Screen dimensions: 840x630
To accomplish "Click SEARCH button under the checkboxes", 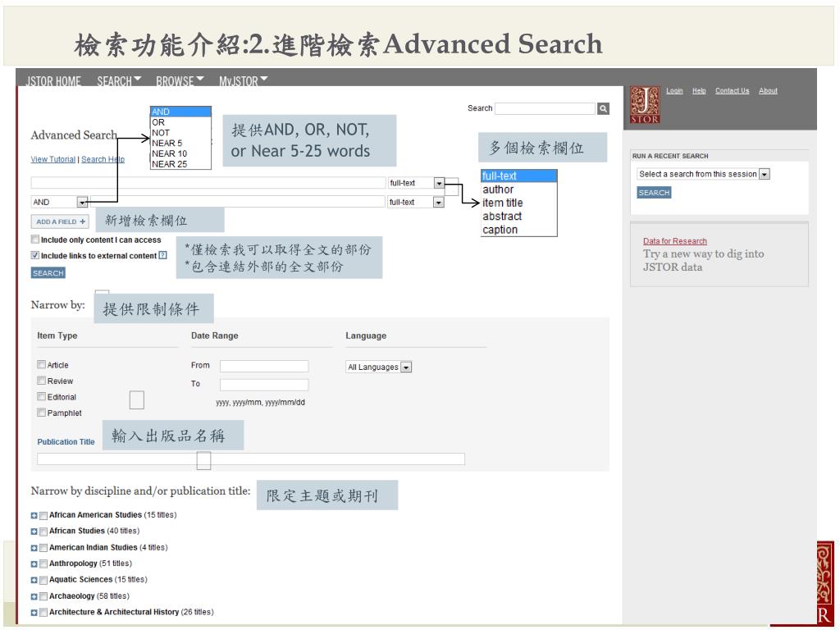I will click(x=48, y=273).
